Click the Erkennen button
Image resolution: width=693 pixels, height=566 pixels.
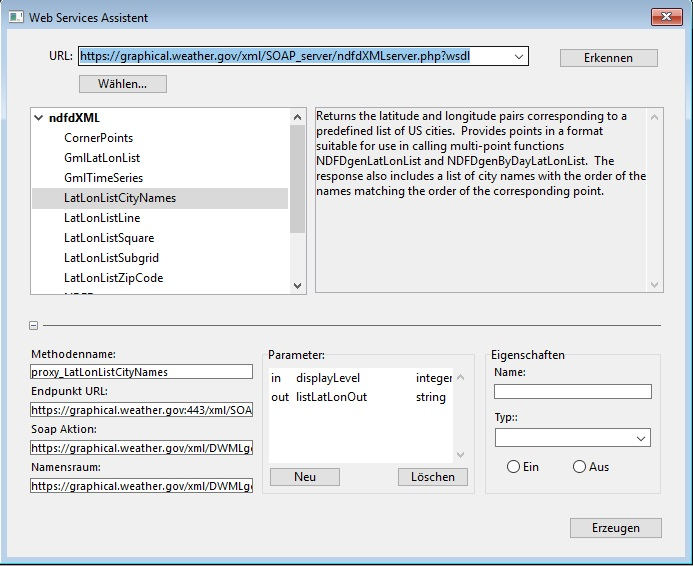(x=608, y=58)
